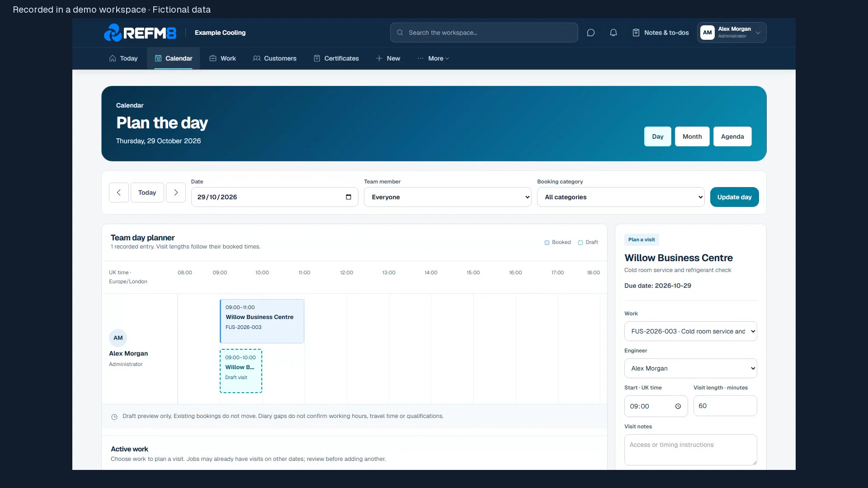
Task: Open the booked 09:00–11:00 Willow Business Centre entry
Action: tap(262, 321)
